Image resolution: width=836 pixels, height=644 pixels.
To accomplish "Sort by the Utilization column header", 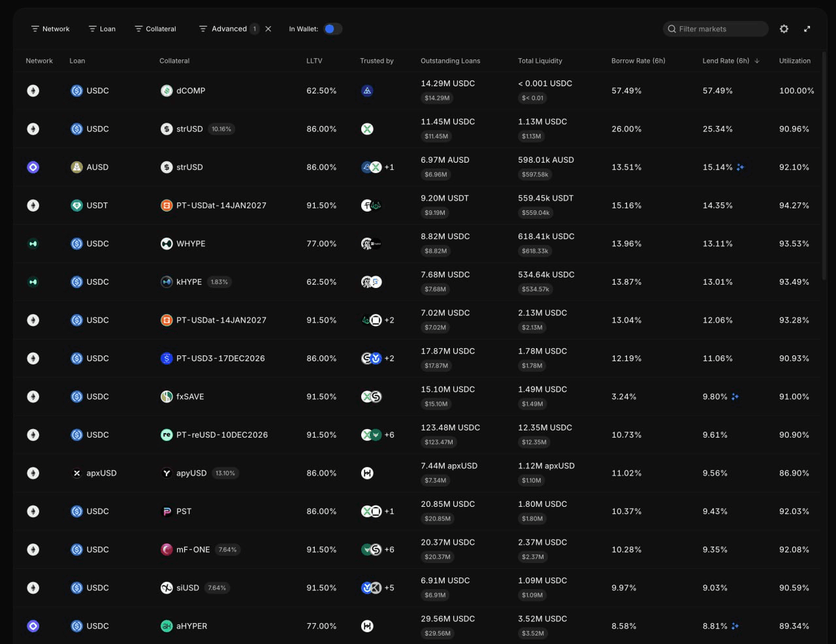I will point(795,61).
